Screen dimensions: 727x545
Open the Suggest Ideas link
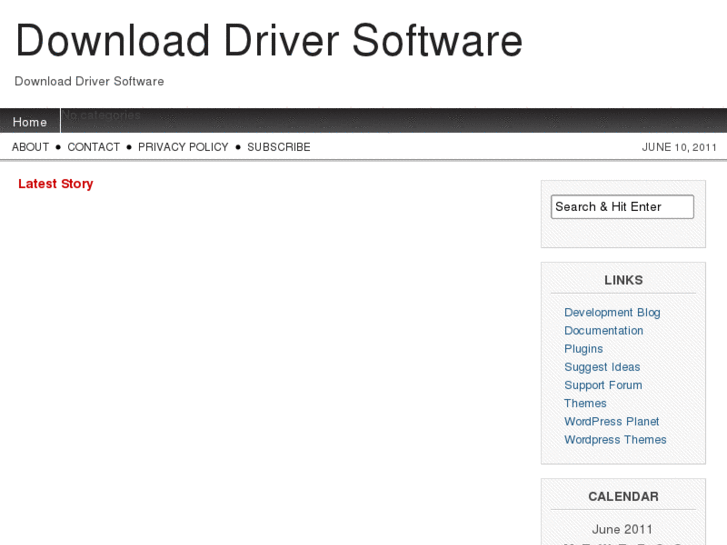coord(602,367)
